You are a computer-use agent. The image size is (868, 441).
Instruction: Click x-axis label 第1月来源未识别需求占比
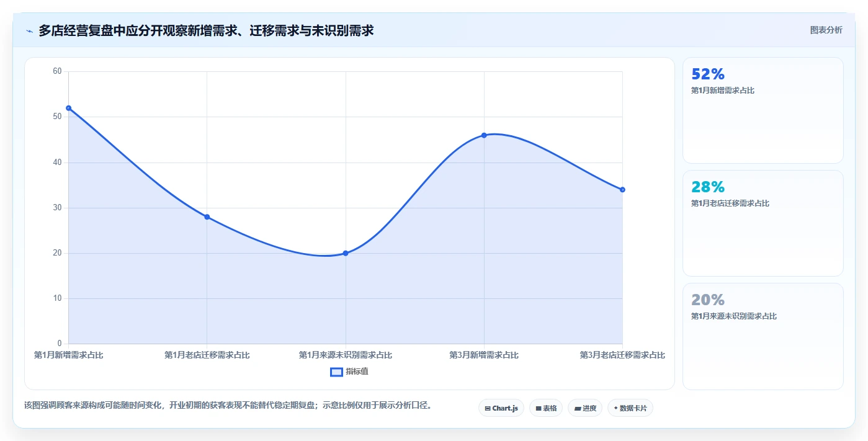pos(346,355)
